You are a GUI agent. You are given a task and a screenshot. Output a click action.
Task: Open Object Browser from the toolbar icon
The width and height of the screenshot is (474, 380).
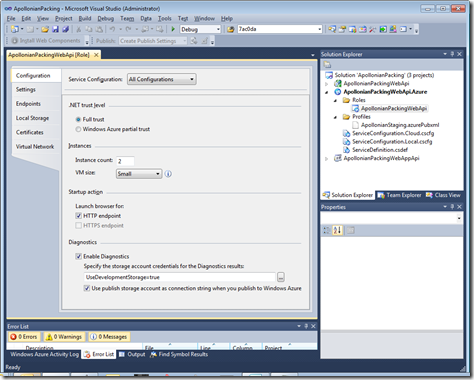coord(363,29)
